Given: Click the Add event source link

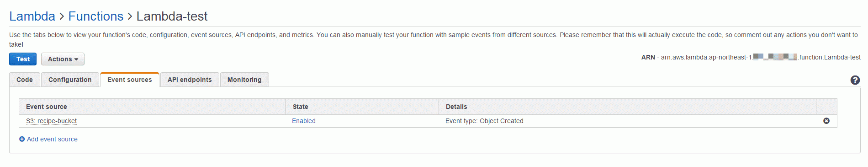Looking at the screenshot, I should 52,139.
